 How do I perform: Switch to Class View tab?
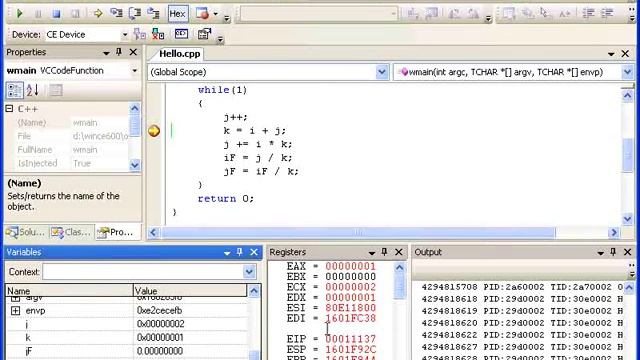71,232
